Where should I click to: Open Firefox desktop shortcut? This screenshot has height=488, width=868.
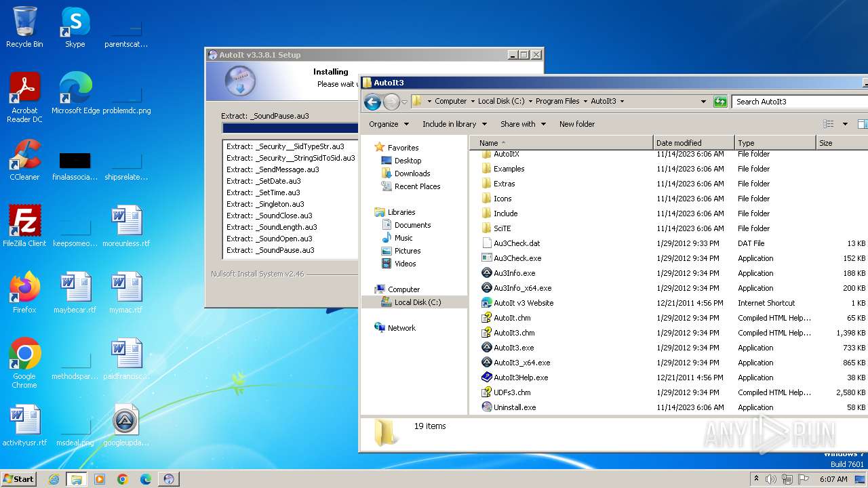(24, 292)
